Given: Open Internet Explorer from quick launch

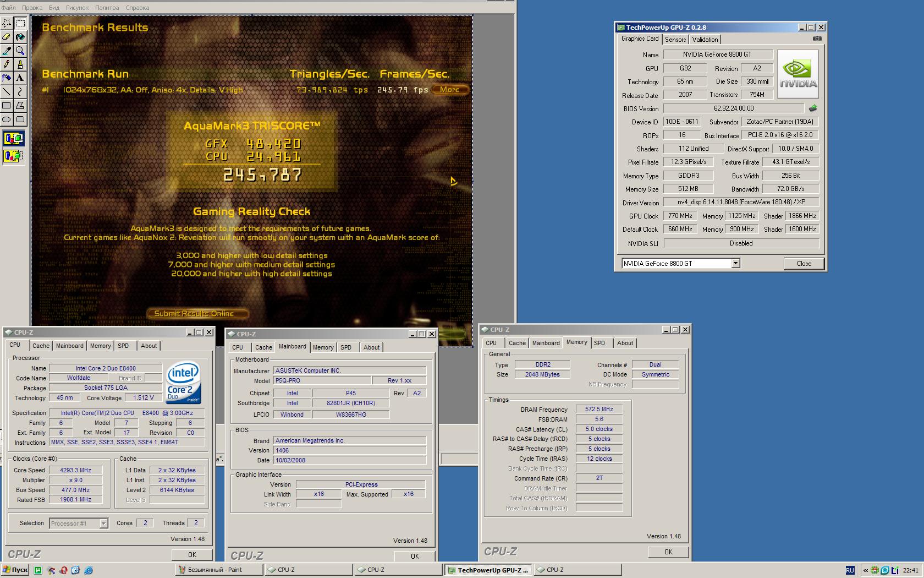Looking at the screenshot, I should tap(88, 570).
